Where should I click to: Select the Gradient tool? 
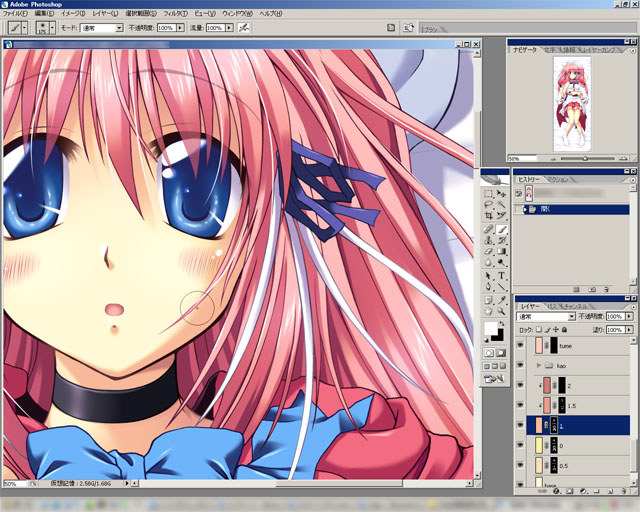[501, 252]
